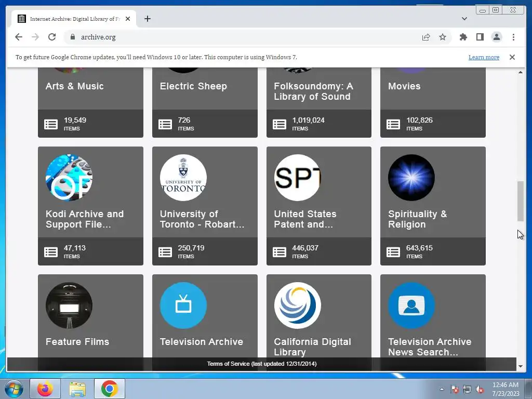Open Kodi Archive collection thumbnail
Image resolution: width=532 pixels, height=399 pixels.
69,178
